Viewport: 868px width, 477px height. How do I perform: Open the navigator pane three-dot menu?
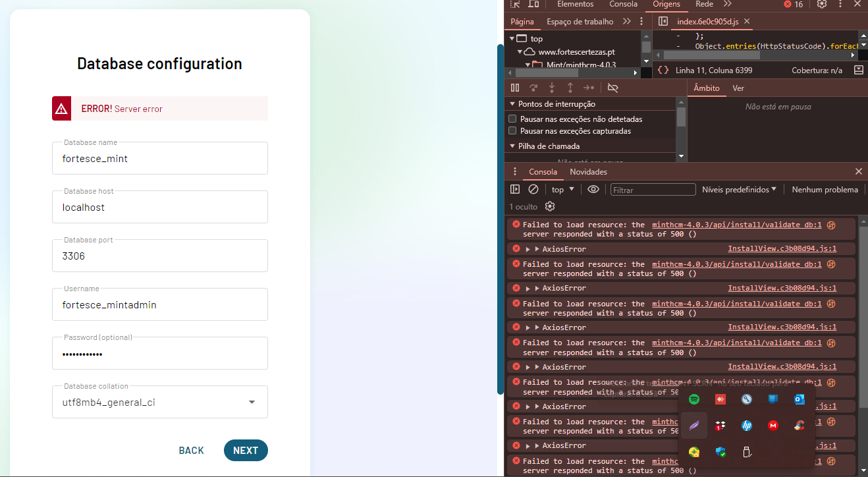click(643, 22)
